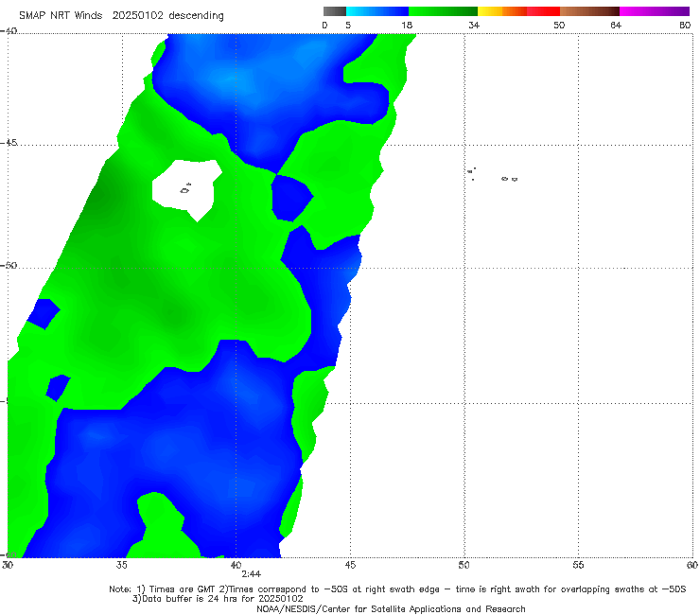The height and width of the screenshot is (615, 700).
Task: Click the colorbar label '5'
Action: 348,25
